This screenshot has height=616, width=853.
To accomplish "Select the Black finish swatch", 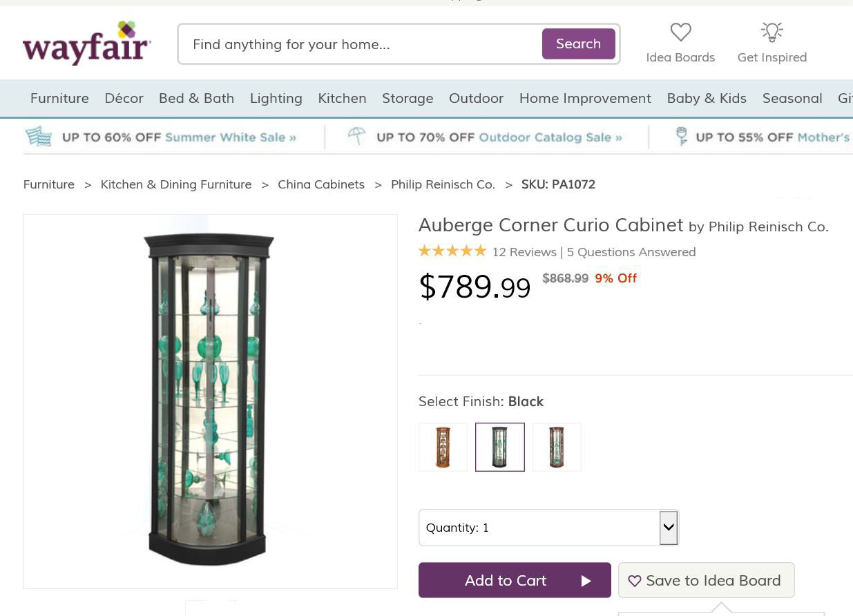I will point(500,447).
